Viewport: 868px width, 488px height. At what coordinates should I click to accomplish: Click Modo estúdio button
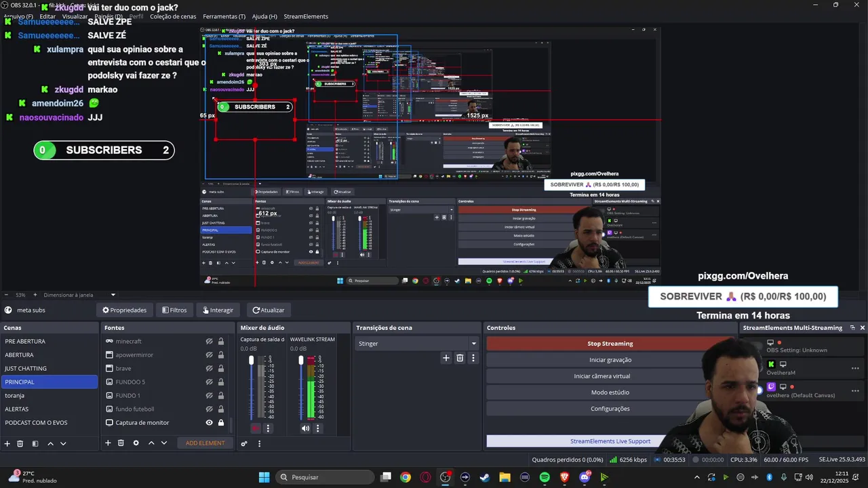(610, 392)
